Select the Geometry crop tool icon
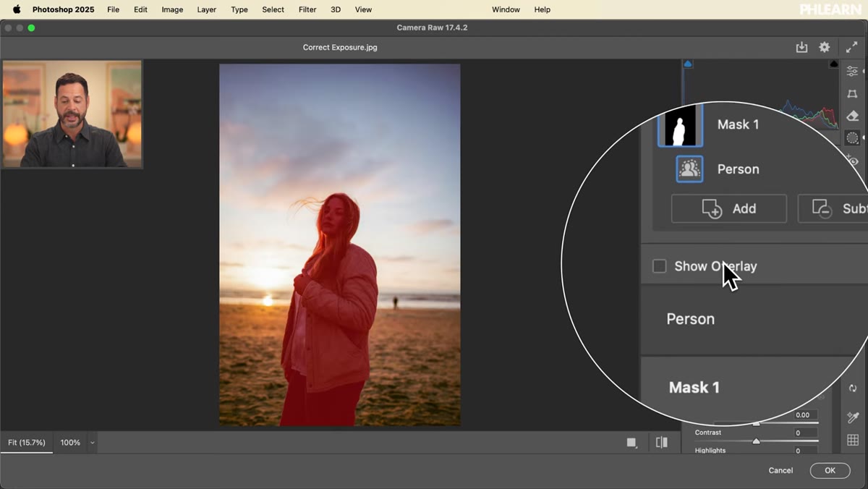Screen dimensions: 868x489 point(852,94)
